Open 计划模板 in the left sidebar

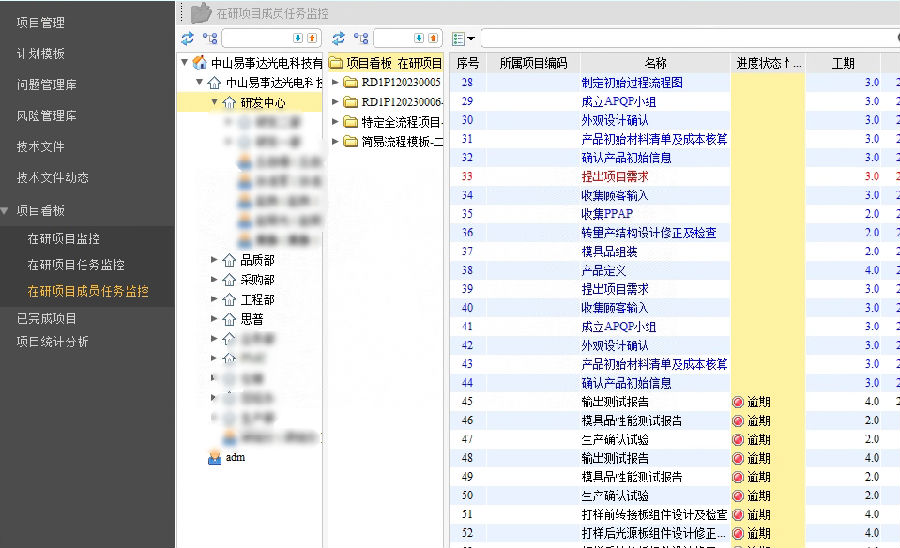pos(40,54)
